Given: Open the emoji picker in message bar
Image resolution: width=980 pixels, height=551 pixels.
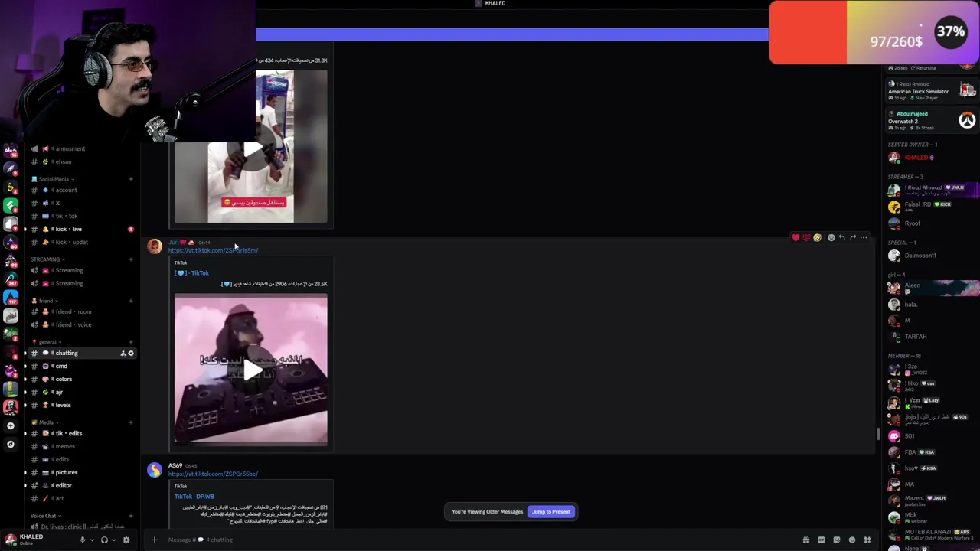Looking at the screenshot, I should (852, 540).
